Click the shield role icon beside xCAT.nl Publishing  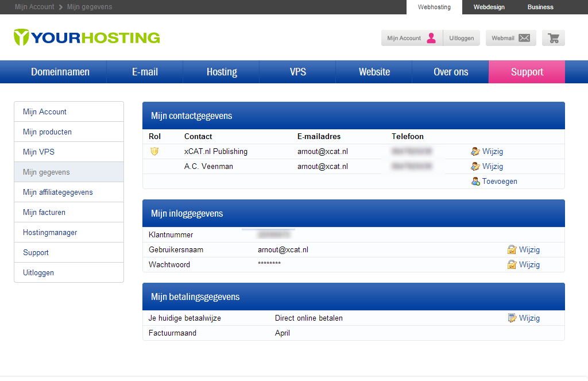click(x=154, y=152)
